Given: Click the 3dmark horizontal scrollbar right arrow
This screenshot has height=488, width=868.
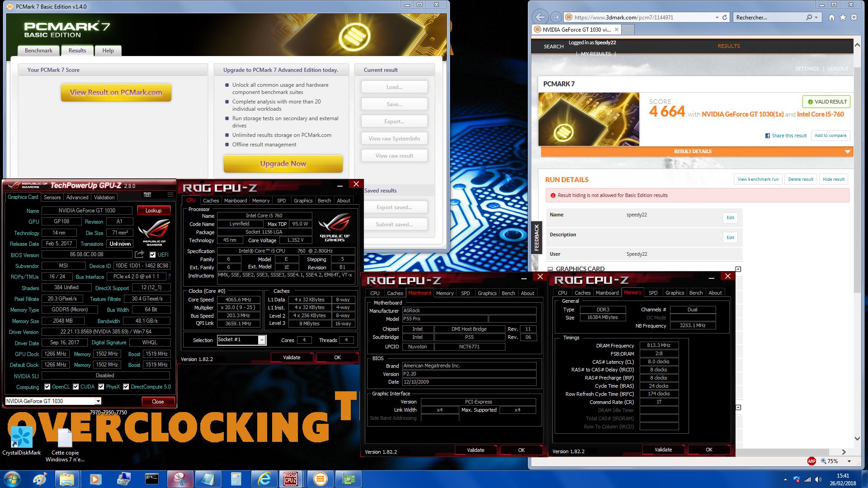Looking at the screenshot, I should 844,452.
